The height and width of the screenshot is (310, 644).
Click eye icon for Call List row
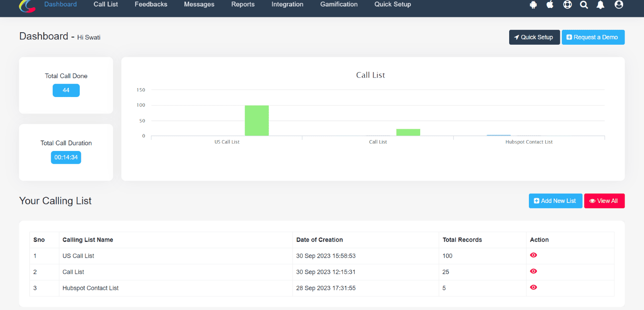(x=533, y=271)
